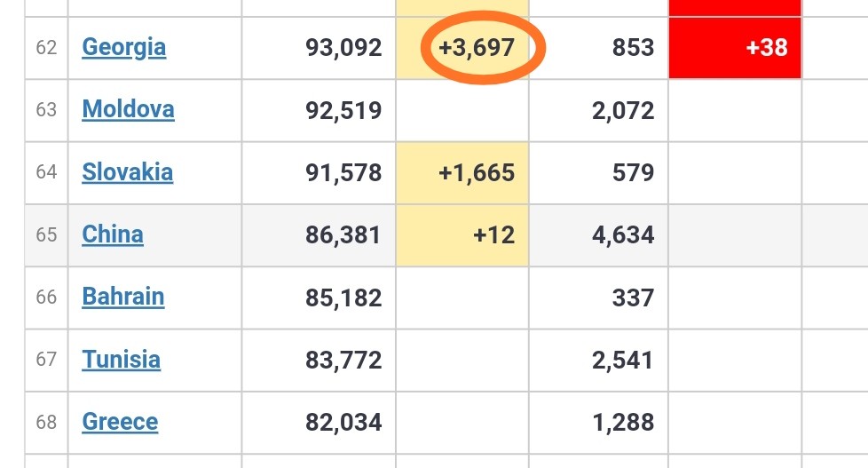This screenshot has width=868, height=468.
Task: Select row number 65 cell
Action: click(46, 234)
